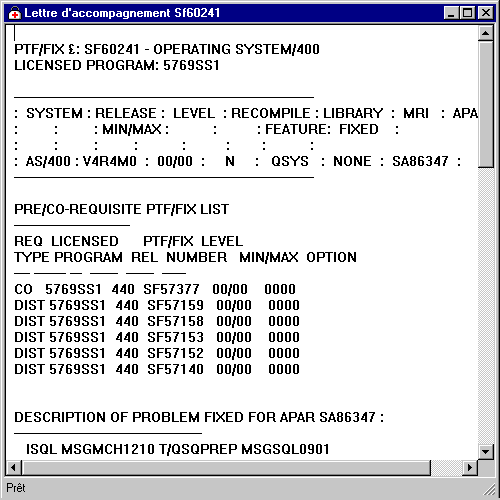This screenshot has width=500, height=500.
Task: Click the 'RECOMPILE' column header
Action: [271, 113]
